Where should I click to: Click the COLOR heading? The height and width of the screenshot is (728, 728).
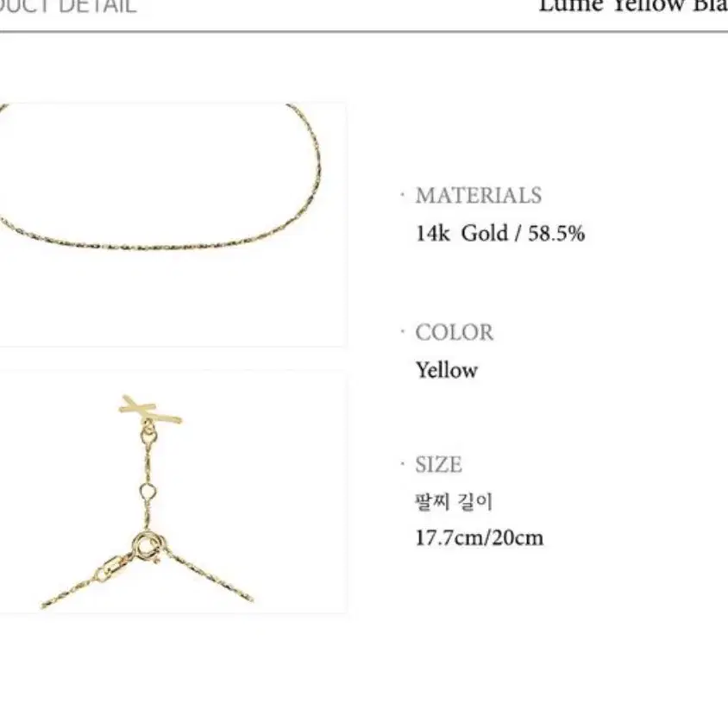454,332
